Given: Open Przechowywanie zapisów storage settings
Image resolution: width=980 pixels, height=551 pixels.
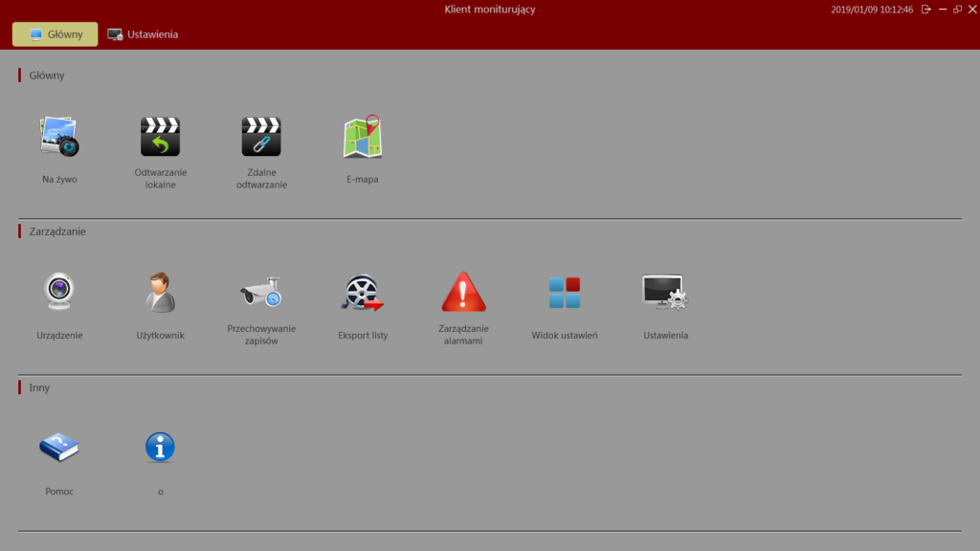Looking at the screenshot, I should pos(261,292).
